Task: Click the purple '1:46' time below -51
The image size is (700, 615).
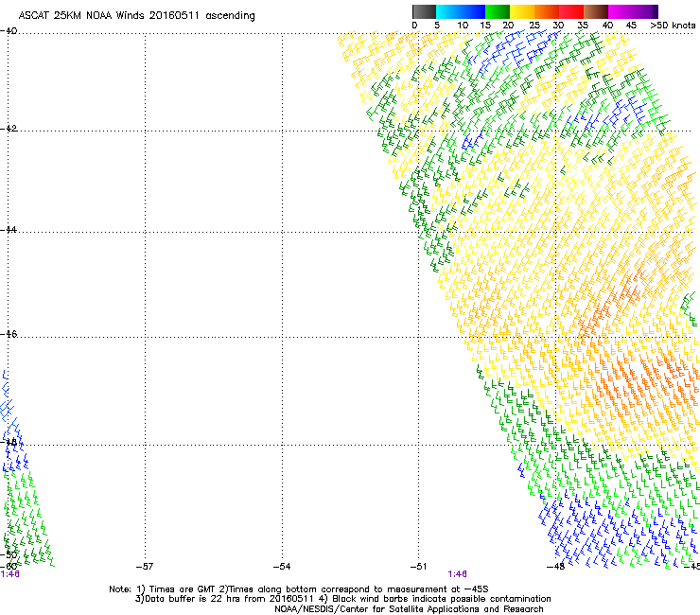Action: click(458, 574)
